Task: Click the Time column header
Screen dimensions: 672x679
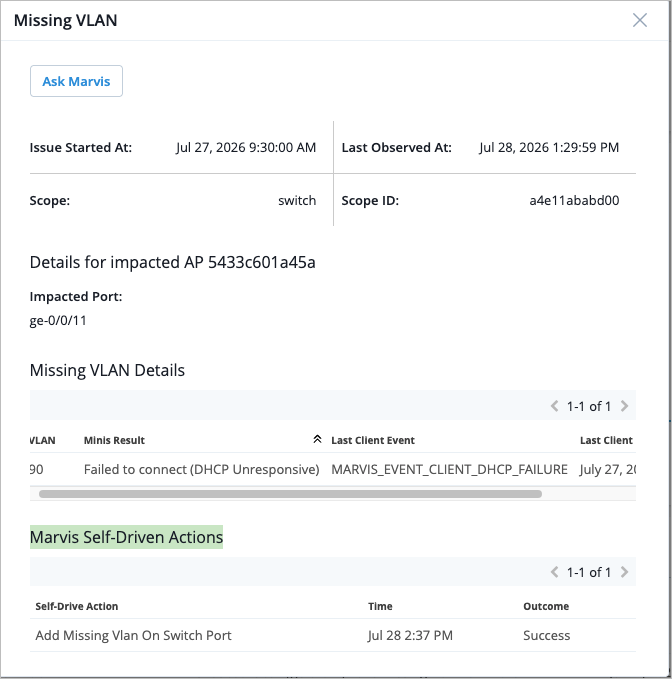Action: (x=380, y=606)
